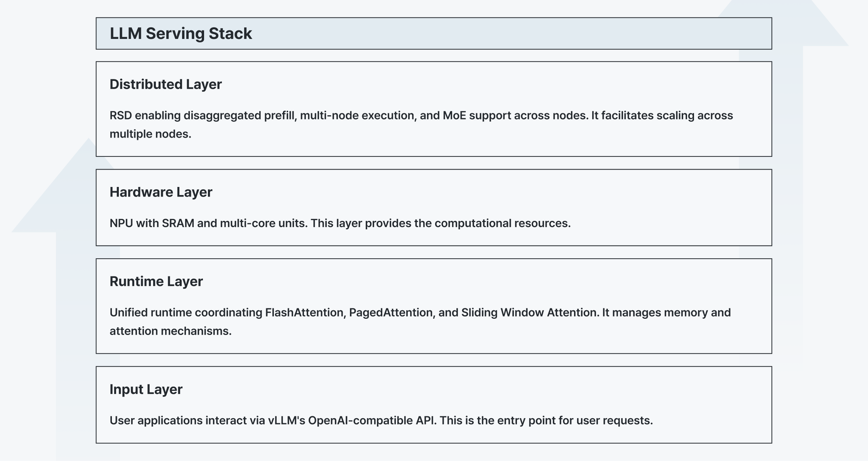The image size is (868, 461).
Task: Select the OpenAI-compatible API text
Action: pyautogui.click(x=372, y=421)
